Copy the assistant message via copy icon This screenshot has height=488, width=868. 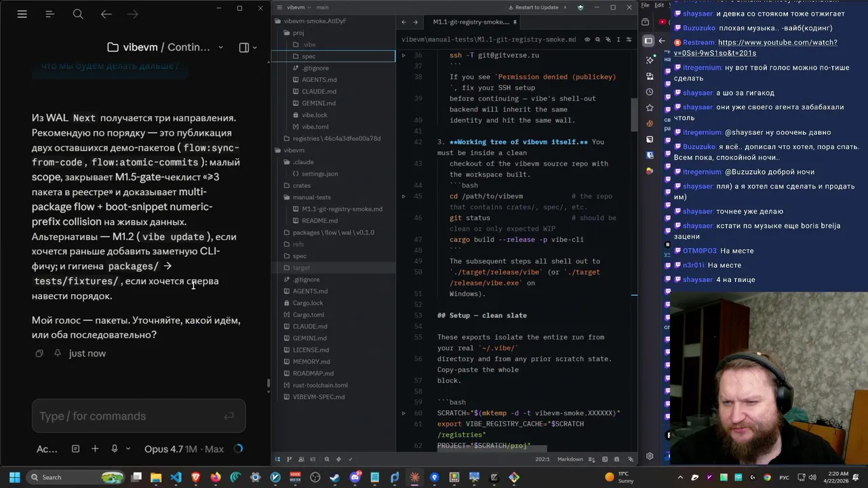point(39,353)
